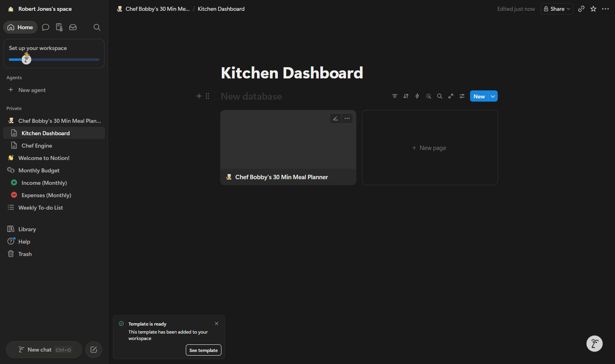Open the page three-dots menu in top bar
615x364 pixels.
point(605,9)
